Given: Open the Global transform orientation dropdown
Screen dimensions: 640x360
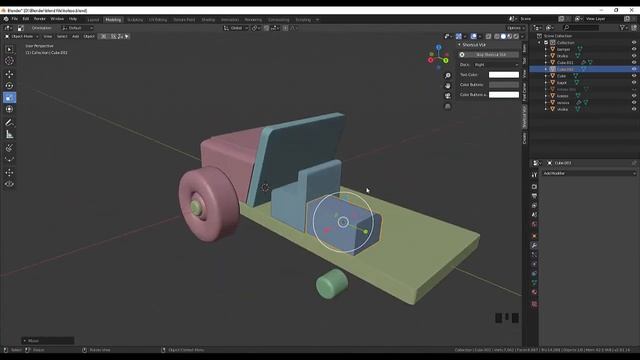Looking at the screenshot, I should pos(236,28).
